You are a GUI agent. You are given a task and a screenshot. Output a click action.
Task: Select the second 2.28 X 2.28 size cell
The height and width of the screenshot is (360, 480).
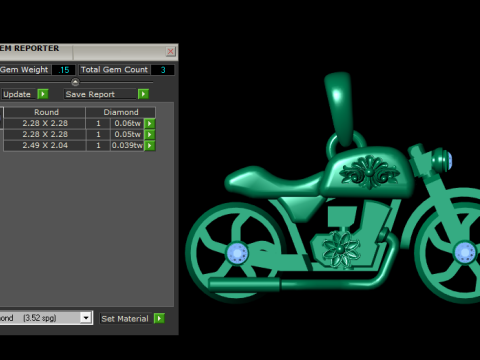click(45, 134)
